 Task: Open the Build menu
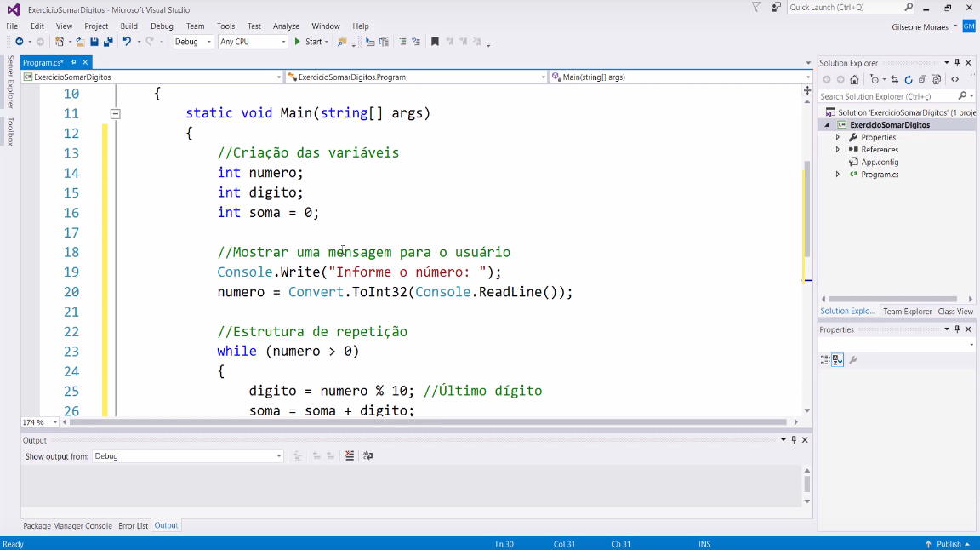tap(128, 26)
